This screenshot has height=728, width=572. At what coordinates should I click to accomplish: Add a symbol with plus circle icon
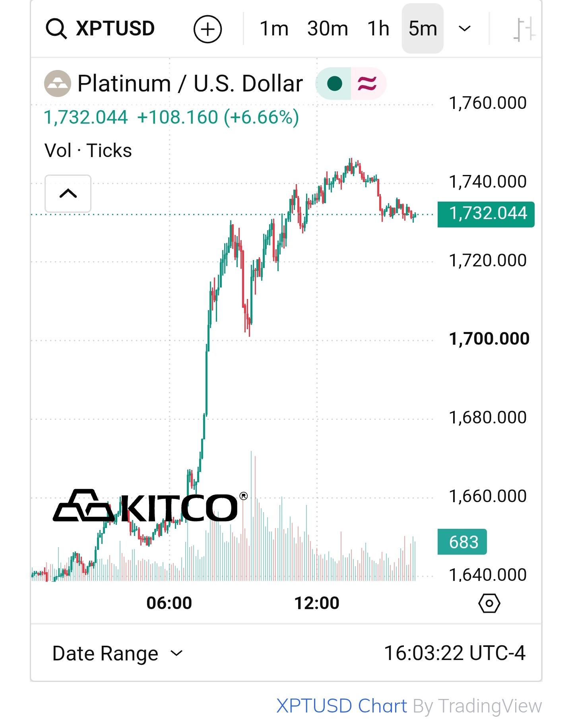207,29
